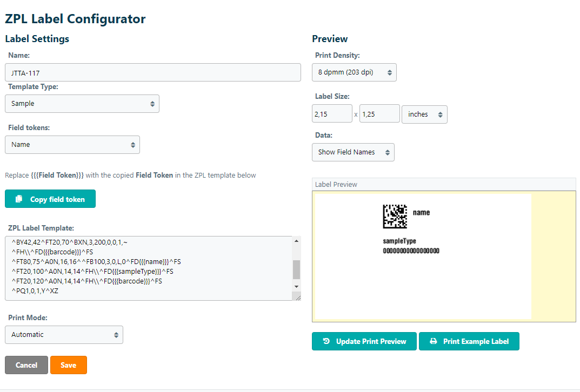Click the copy icon on Copy field token

click(x=19, y=199)
